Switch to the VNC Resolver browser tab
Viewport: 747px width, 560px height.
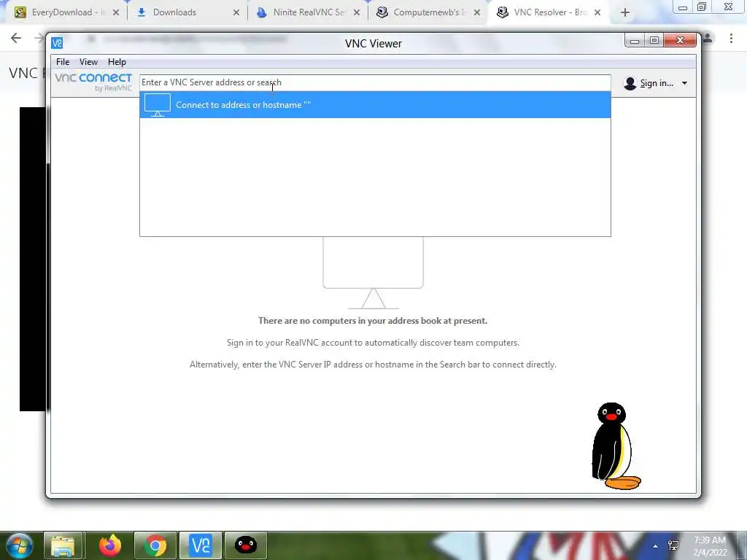click(550, 12)
